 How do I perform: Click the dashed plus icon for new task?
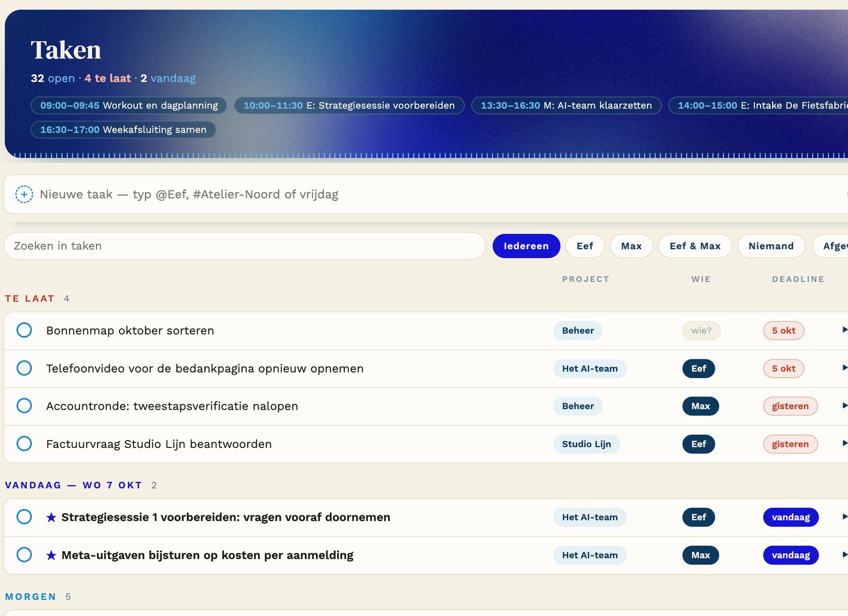point(24,195)
